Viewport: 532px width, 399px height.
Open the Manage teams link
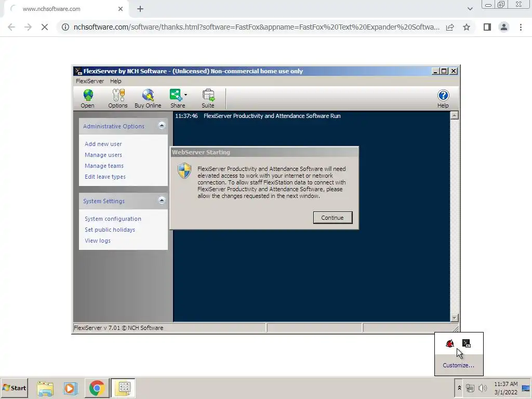(104, 166)
